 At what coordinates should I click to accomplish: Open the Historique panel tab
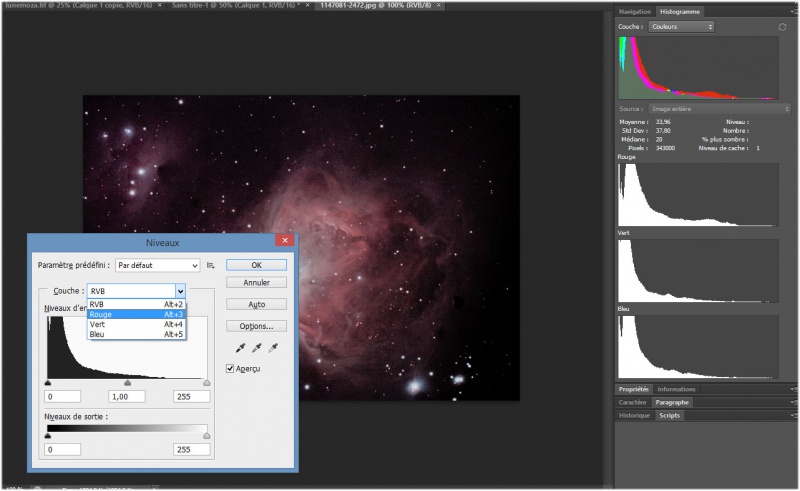(634, 415)
